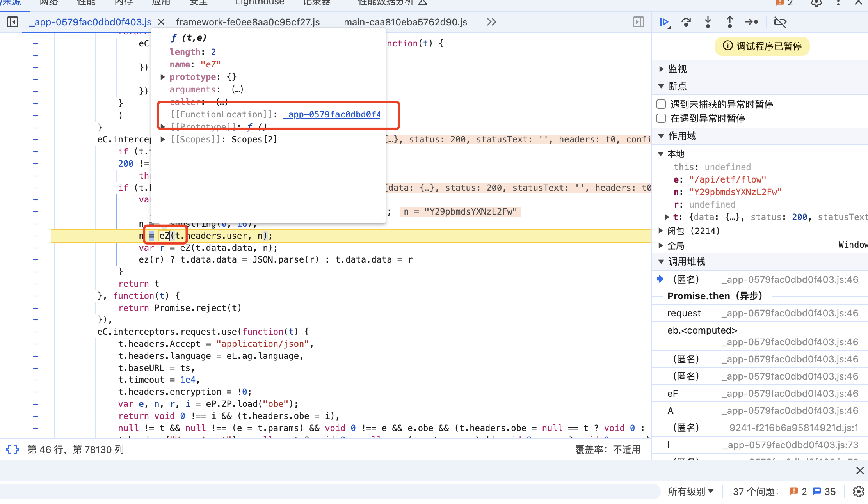
Task: Click the line column status text
Action: [x=76, y=449]
